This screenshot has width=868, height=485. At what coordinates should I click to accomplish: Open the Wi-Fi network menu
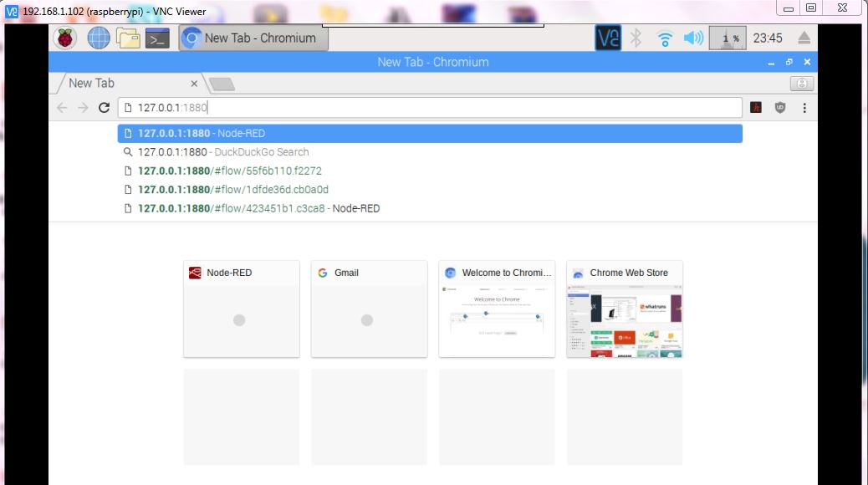point(664,38)
